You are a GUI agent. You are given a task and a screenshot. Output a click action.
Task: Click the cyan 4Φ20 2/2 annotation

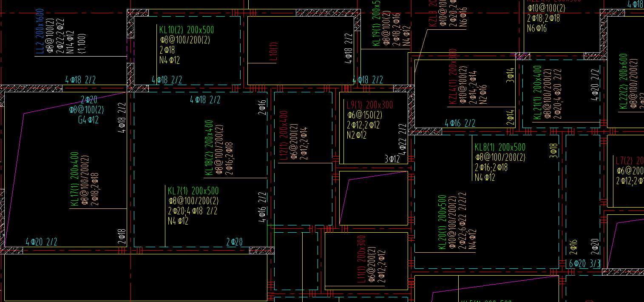coord(41,242)
